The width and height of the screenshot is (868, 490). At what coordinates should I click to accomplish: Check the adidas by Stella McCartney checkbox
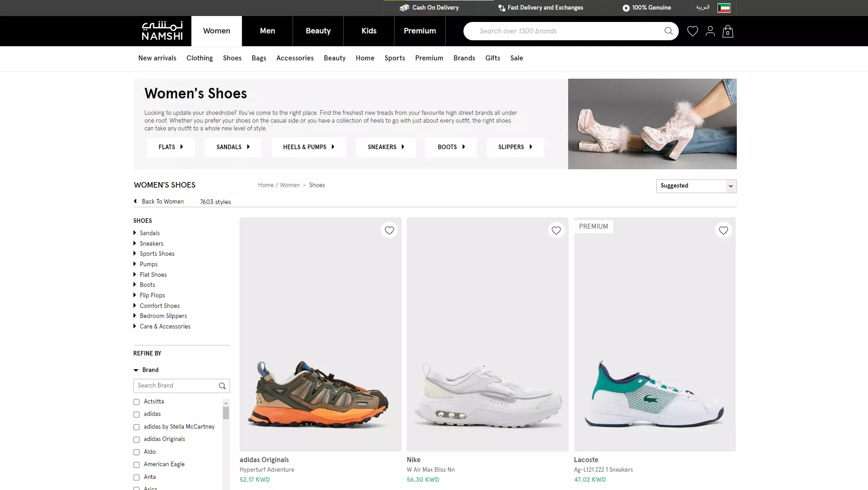click(x=136, y=427)
